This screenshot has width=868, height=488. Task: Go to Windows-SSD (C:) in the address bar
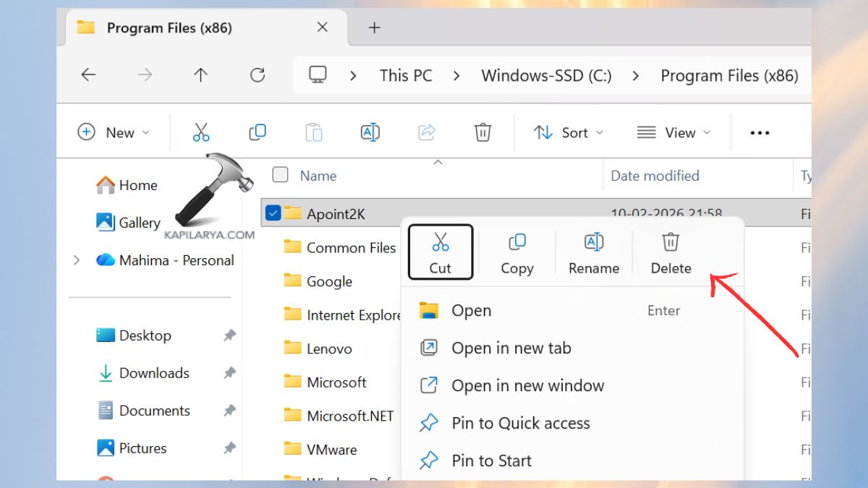coord(546,74)
